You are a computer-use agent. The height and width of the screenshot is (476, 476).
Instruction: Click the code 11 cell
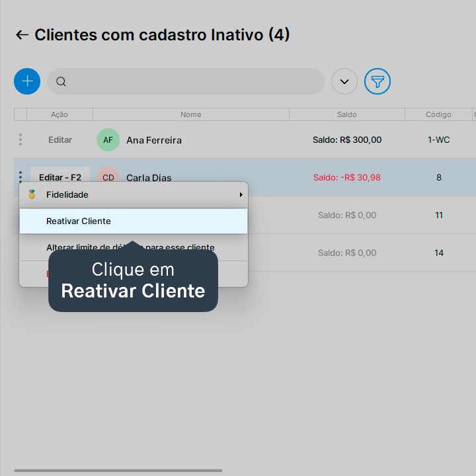[x=439, y=216]
